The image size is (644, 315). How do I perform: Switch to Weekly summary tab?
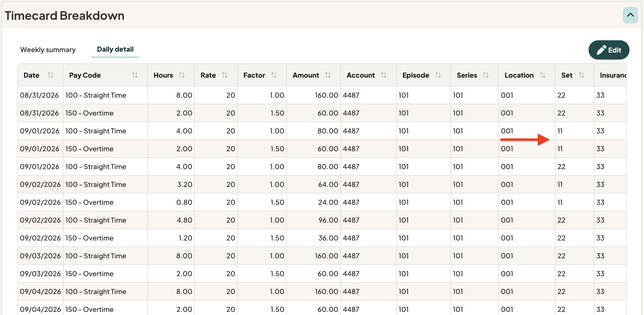(x=48, y=49)
